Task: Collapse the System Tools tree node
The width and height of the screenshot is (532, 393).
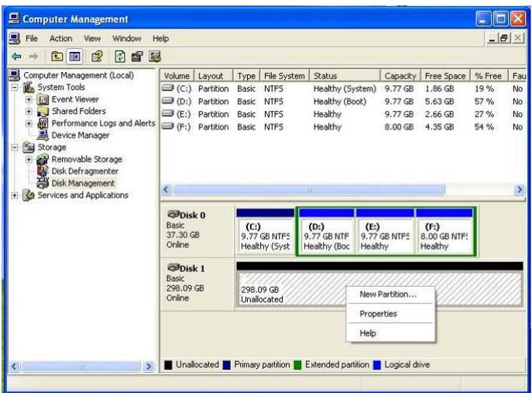Action: point(15,88)
